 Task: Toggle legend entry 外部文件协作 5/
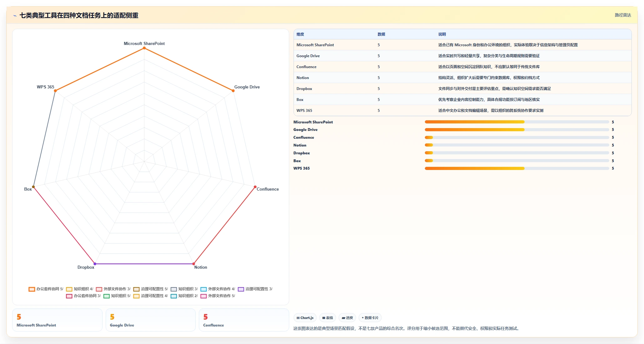point(218,296)
